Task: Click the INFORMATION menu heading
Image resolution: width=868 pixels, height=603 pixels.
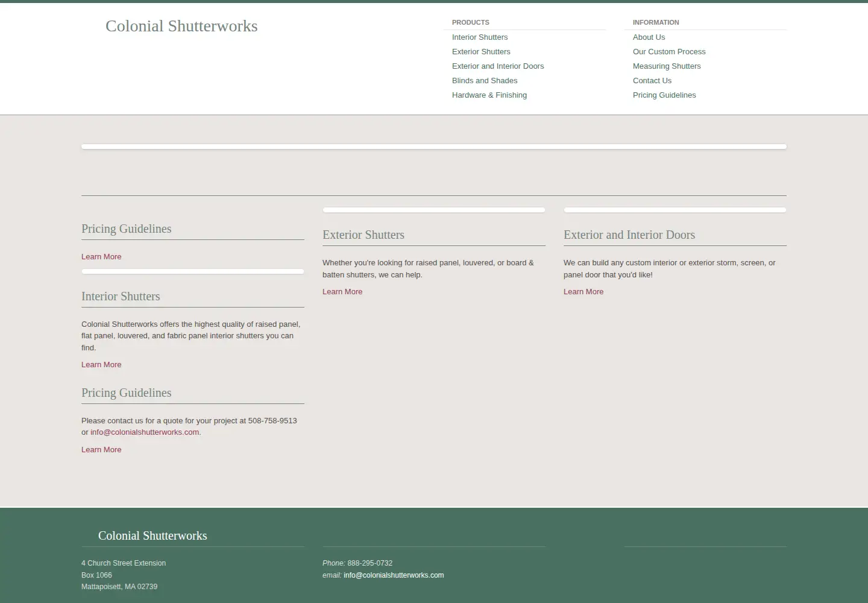Action: pos(656,22)
